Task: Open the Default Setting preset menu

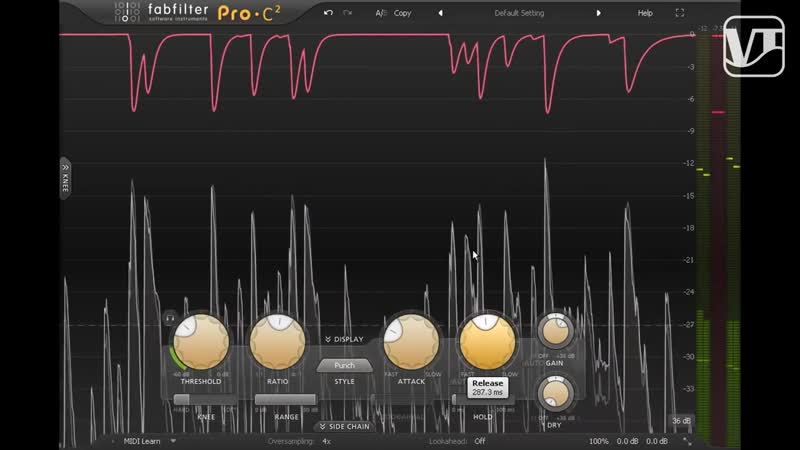Action: point(519,13)
